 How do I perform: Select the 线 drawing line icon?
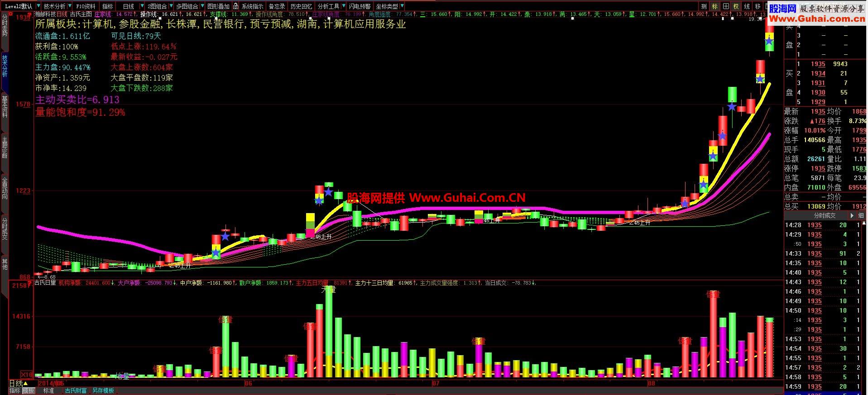click(747, 6)
